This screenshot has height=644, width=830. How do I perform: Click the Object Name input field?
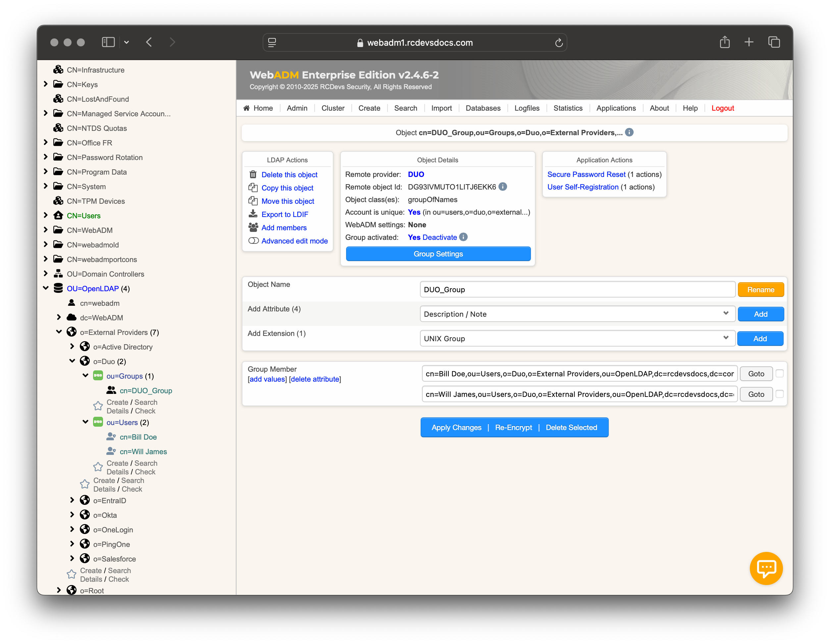(577, 290)
